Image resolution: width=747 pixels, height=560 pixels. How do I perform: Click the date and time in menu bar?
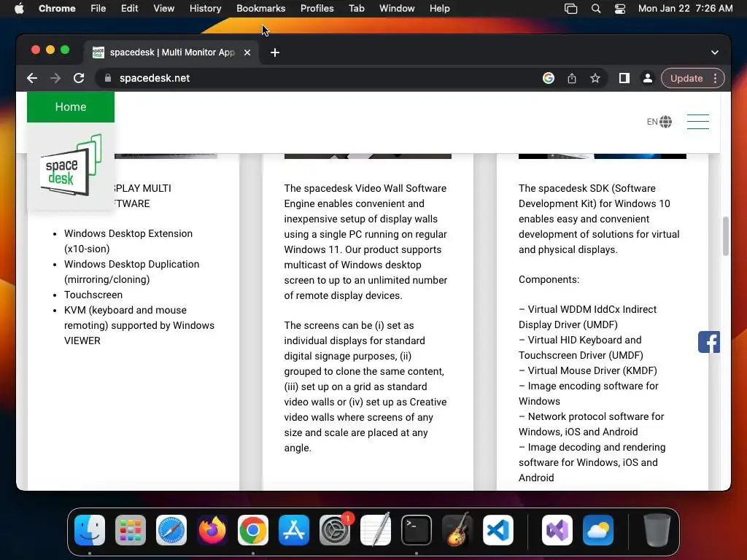[x=685, y=8]
